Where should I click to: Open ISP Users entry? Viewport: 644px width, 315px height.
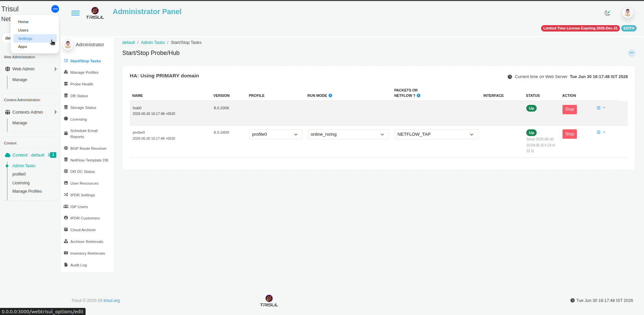79,207
